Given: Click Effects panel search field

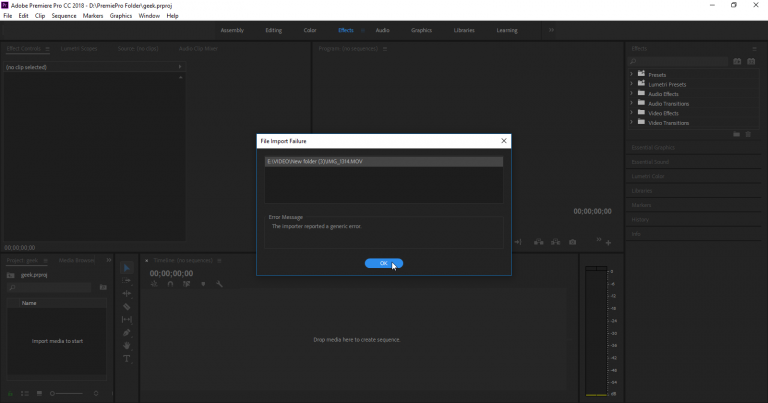Looking at the screenshot, I should point(678,62).
